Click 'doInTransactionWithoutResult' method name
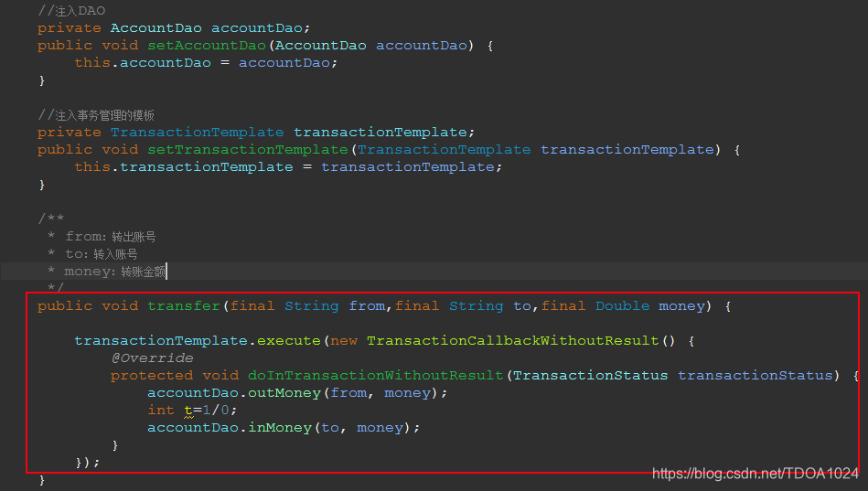The height and width of the screenshot is (491, 868). 375,375
